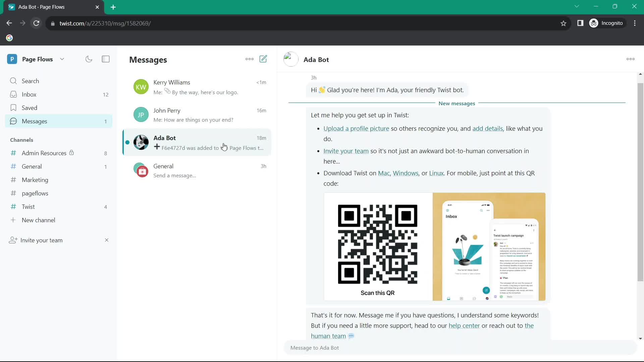Screen dimensions: 644x362
Task: Toggle the sidebar layout icon
Action: coord(106,59)
